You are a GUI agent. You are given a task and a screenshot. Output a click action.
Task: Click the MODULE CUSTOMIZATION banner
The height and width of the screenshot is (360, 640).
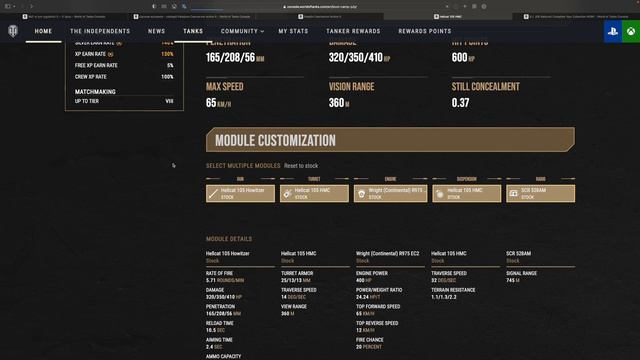(390, 140)
